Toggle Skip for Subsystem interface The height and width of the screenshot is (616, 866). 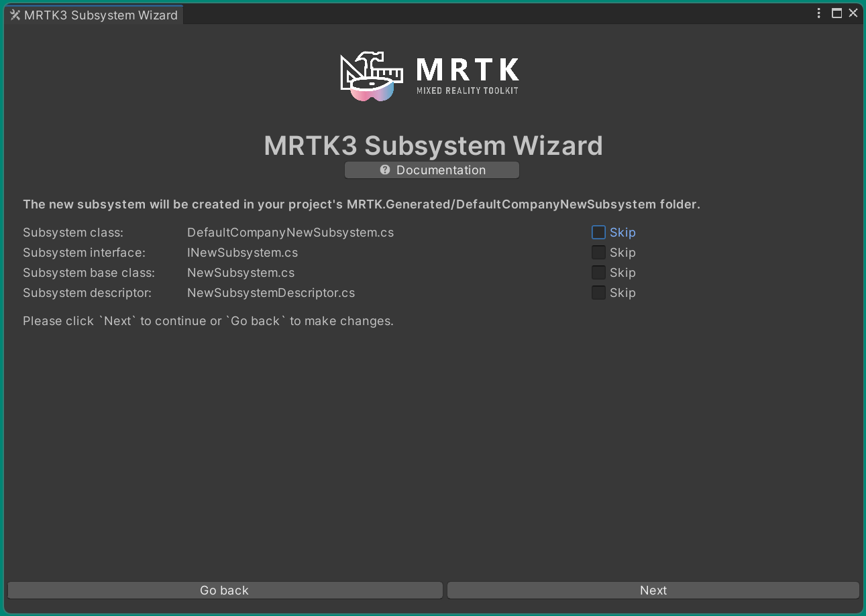coord(598,253)
